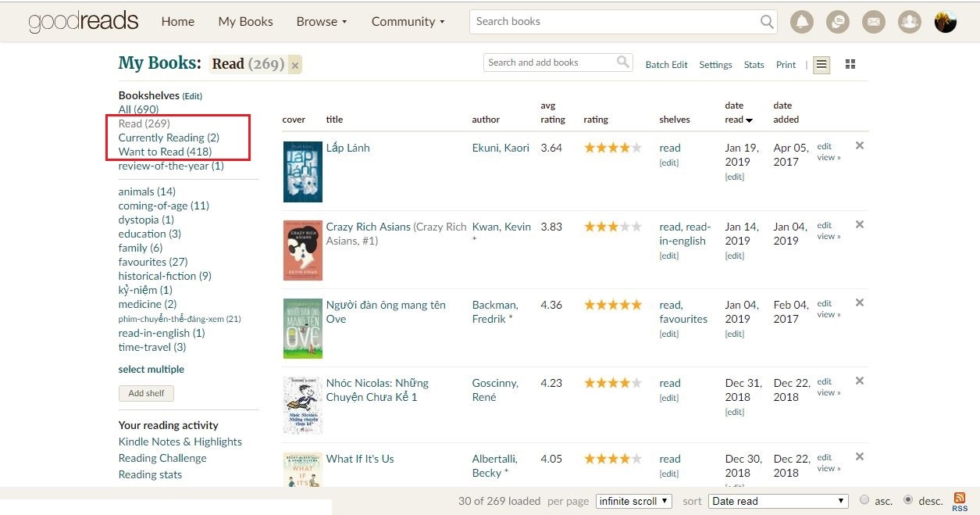Click the Add shelf button
Screen dimensions: 980x515
click(x=146, y=393)
